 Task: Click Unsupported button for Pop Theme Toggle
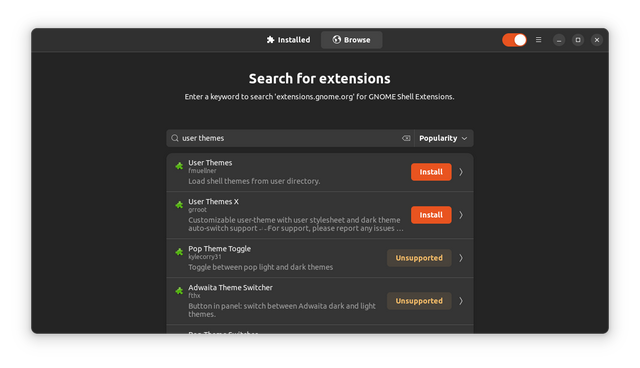[x=419, y=258]
